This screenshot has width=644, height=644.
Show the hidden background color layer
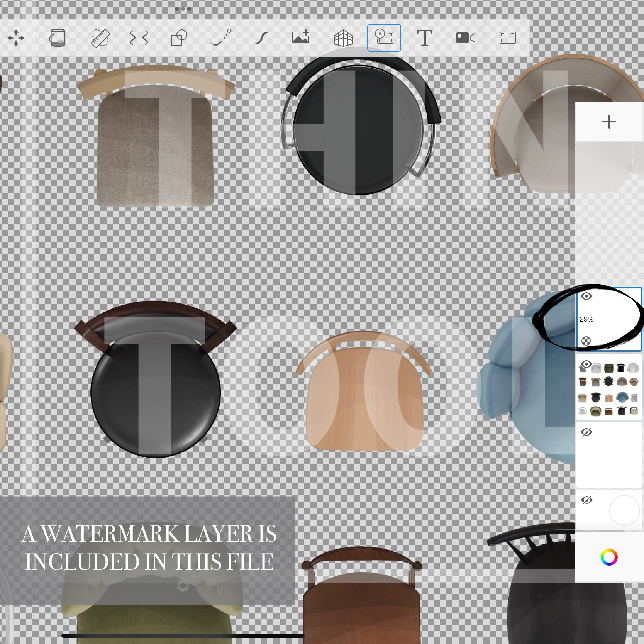(586, 500)
